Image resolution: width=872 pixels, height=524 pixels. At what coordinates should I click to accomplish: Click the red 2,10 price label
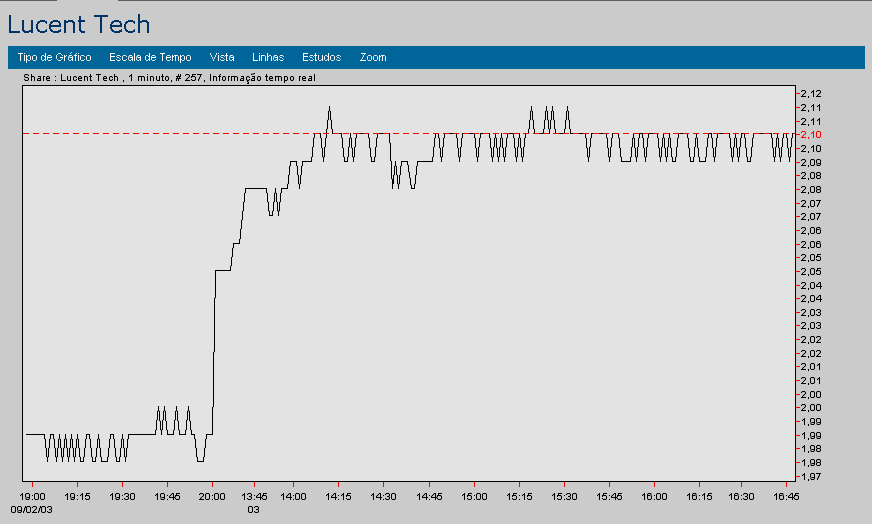(x=811, y=135)
